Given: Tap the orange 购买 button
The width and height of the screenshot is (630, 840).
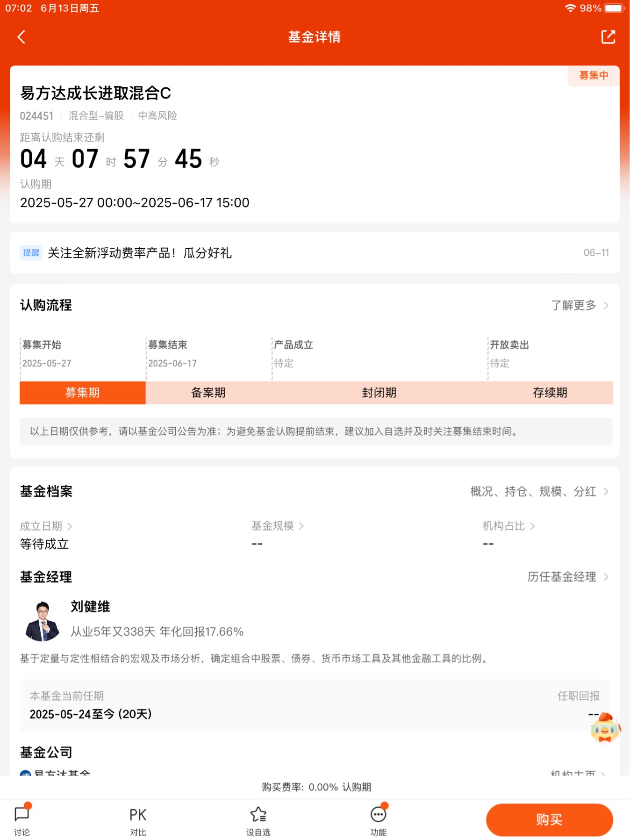Looking at the screenshot, I should 550,820.
